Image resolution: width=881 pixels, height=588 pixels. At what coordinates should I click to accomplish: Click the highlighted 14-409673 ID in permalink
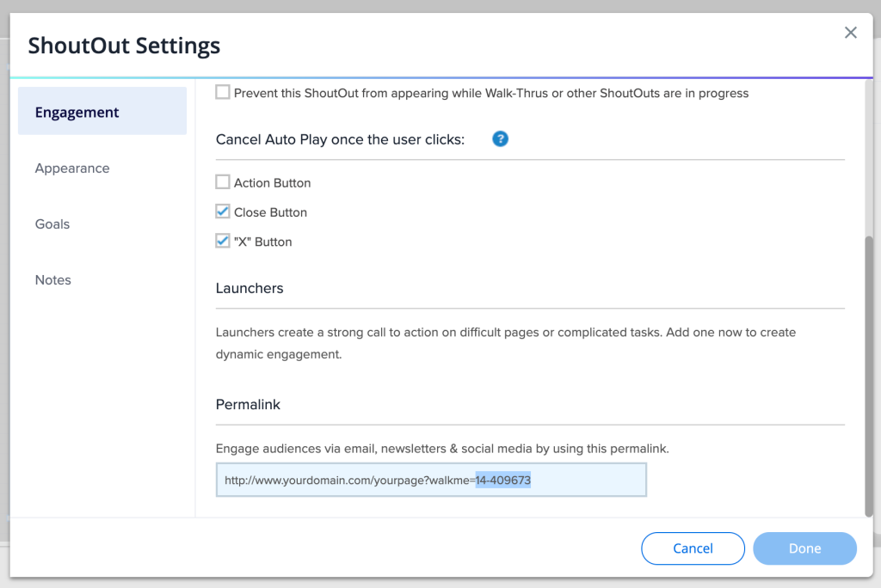pos(503,481)
